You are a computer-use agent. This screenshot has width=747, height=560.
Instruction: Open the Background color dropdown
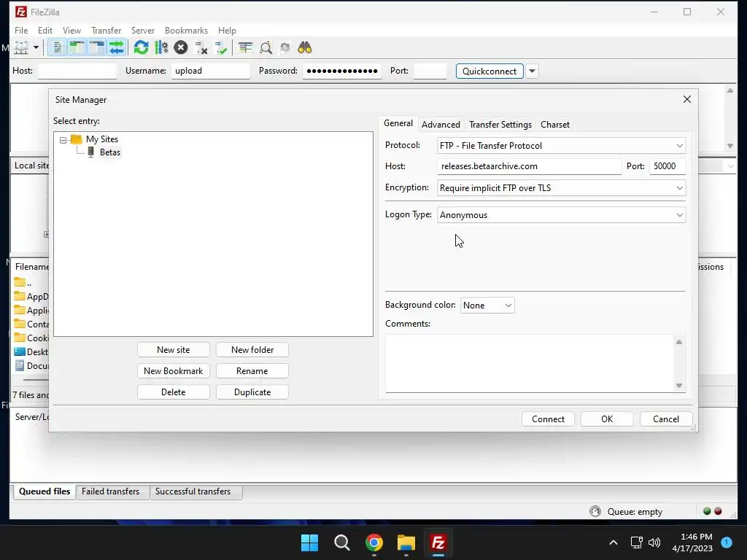[487, 306]
